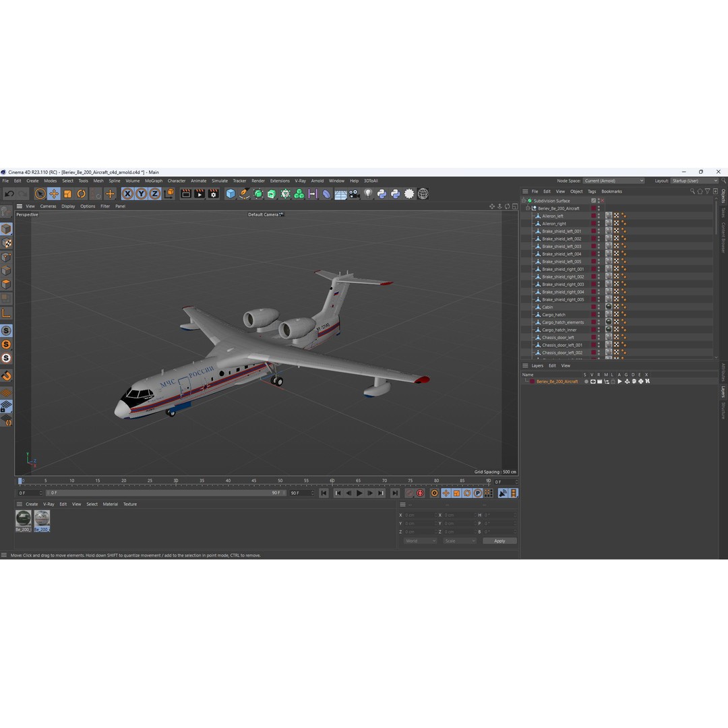Render to Picture Viewer

200,193
